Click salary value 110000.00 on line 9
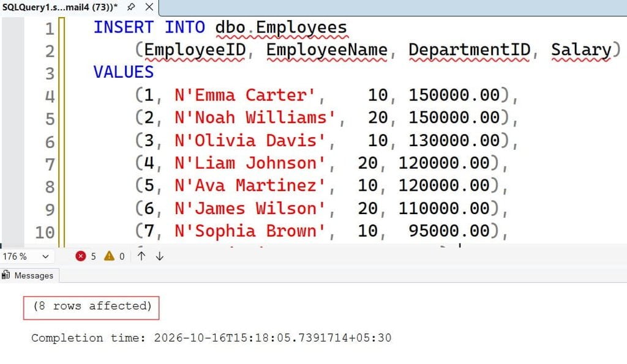 (x=445, y=208)
